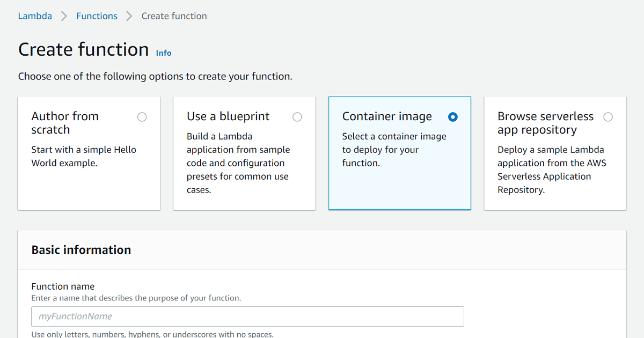Click the 'Author from scratch' card title
Image resolution: width=644 pixels, height=338 pixels.
click(x=65, y=123)
